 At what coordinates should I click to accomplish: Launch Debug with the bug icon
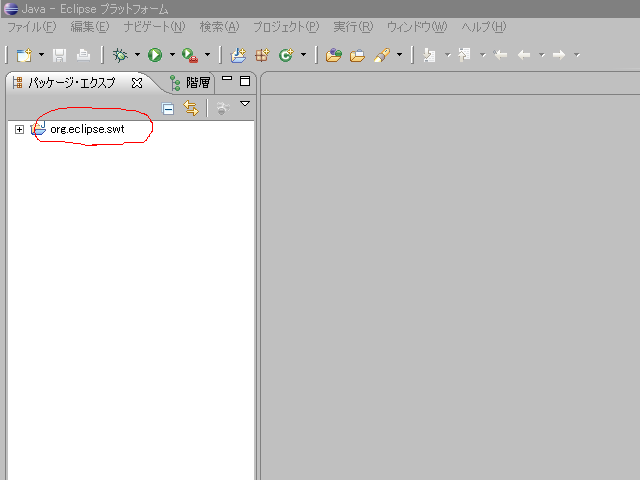(120, 55)
